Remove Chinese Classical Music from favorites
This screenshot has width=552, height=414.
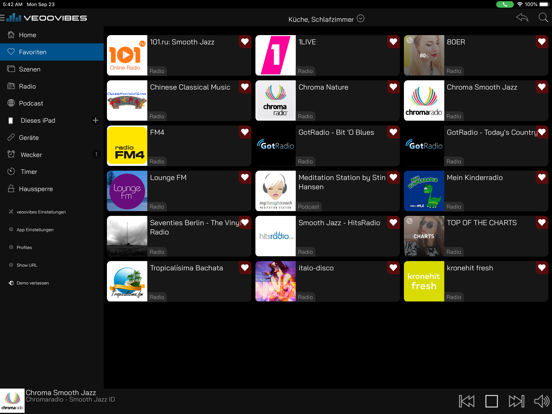245,87
